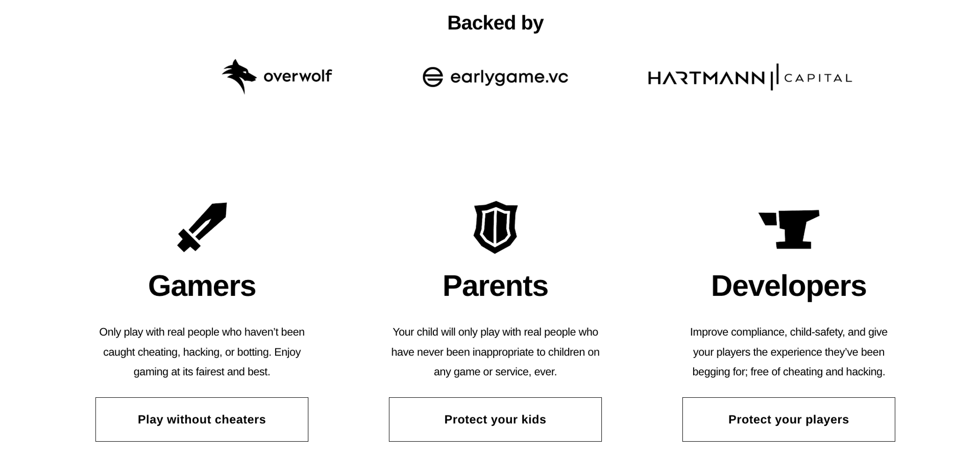This screenshot has height=459, width=980.
Task: Click the Developers description paragraph
Action: (788, 352)
